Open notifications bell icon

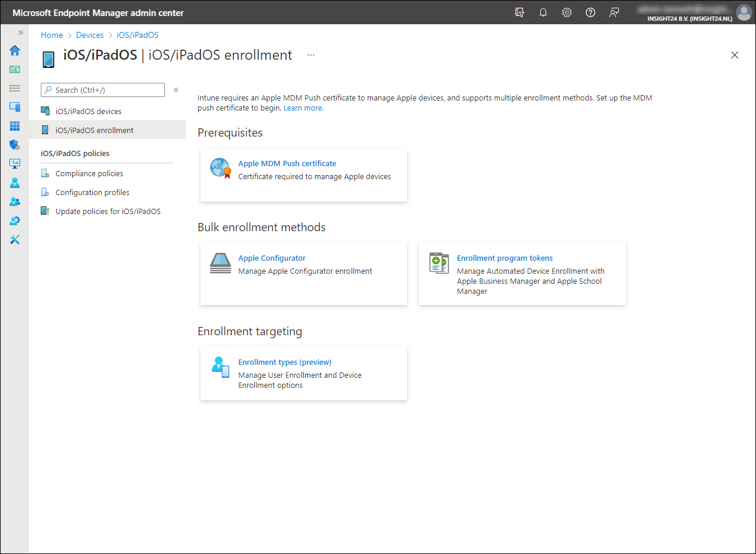click(543, 12)
